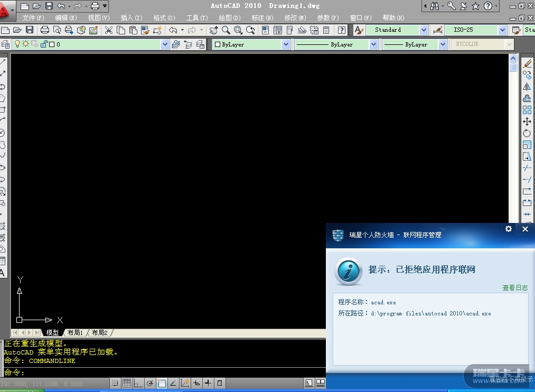The height and width of the screenshot is (392, 535).
Task: Select the Rotate tool in modify toolbar
Action: click(527, 133)
